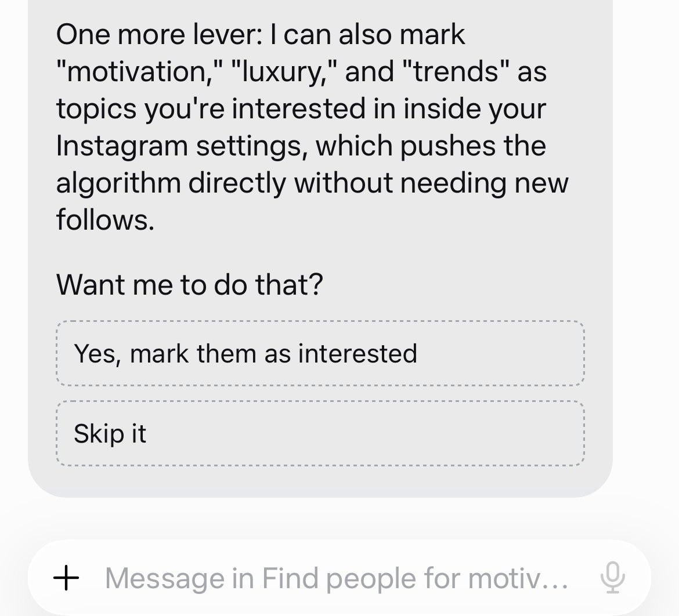Click the "Want me to do that?" question
The width and height of the screenshot is (679, 616).
pos(190,284)
